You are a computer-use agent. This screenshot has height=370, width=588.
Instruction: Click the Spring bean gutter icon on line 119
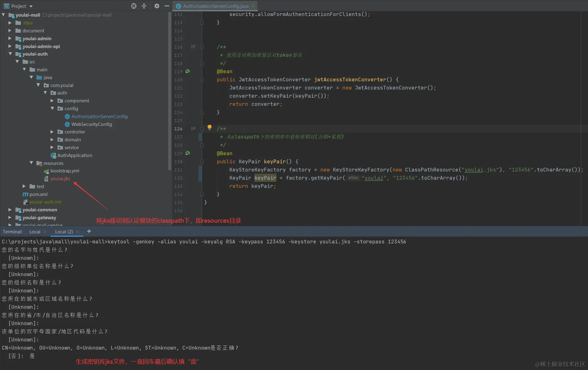click(x=188, y=71)
